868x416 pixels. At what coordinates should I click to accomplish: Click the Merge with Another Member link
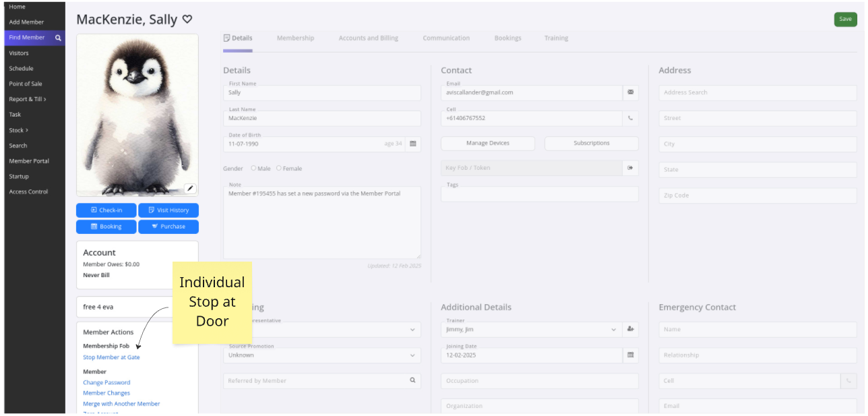tap(121, 404)
